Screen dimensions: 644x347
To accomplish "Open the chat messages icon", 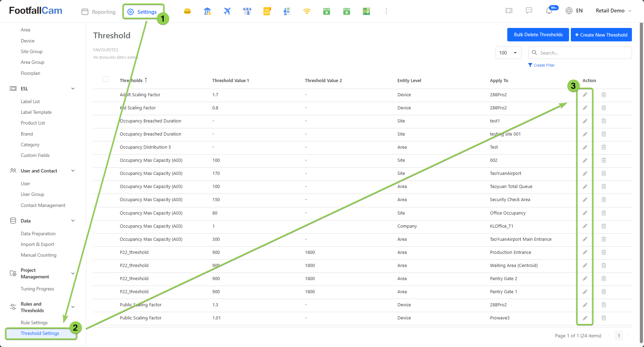I will (529, 11).
